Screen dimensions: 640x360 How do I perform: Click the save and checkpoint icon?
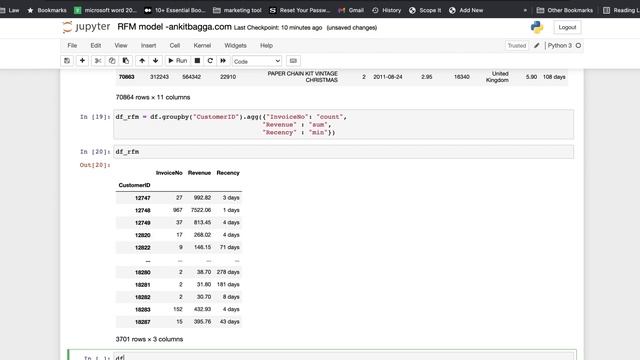pyautogui.click(x=67, y=61)
